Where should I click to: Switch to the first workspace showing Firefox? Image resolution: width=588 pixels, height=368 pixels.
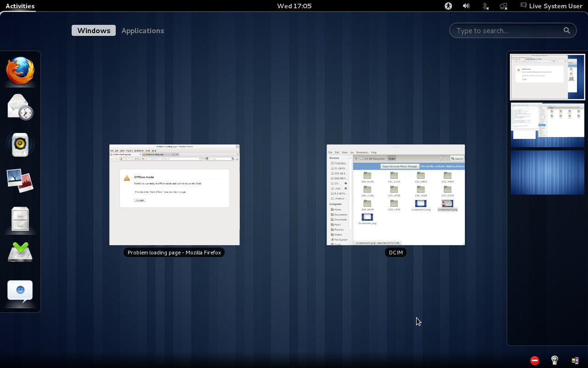548,77
